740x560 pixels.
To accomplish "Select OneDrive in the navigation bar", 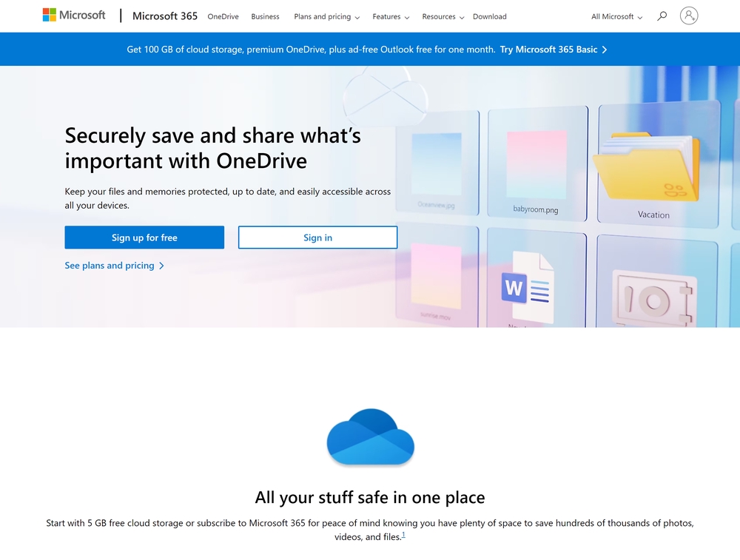I will click(x=223, y=16).
